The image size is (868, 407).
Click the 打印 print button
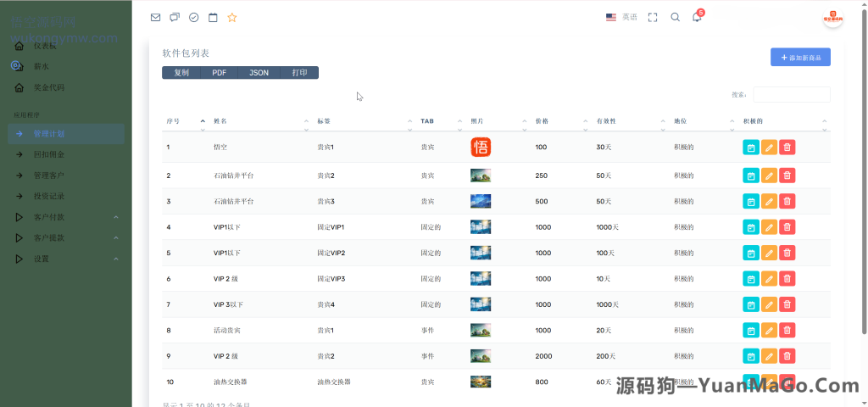click(299, 73)
